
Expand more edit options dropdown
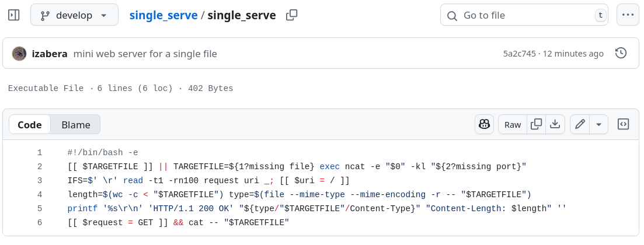click(598, 124)
